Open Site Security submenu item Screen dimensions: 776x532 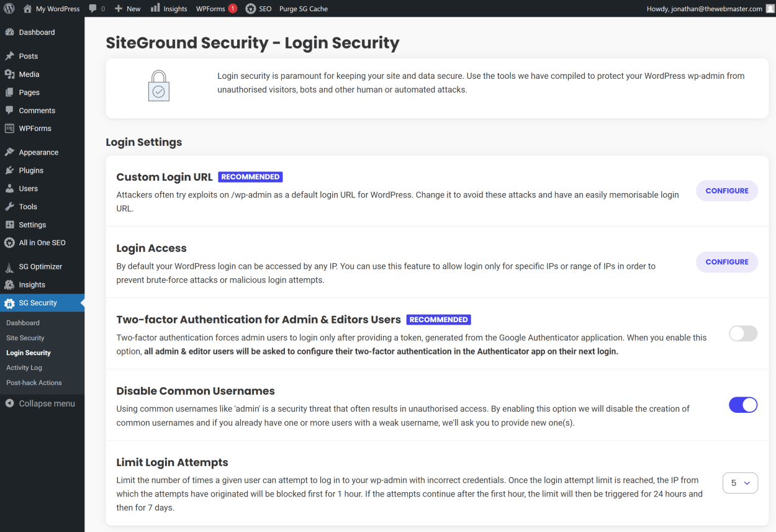tap(25, 338)
